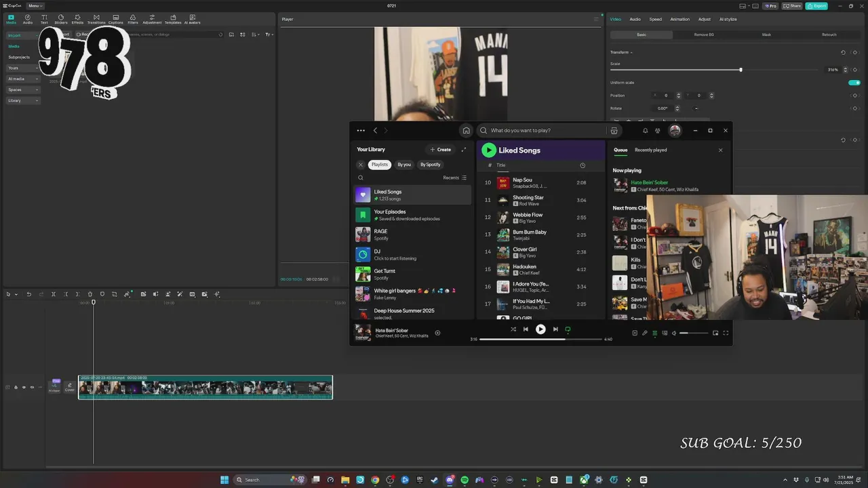Switch to the Adjust tab in CapCut

point(705,19)
